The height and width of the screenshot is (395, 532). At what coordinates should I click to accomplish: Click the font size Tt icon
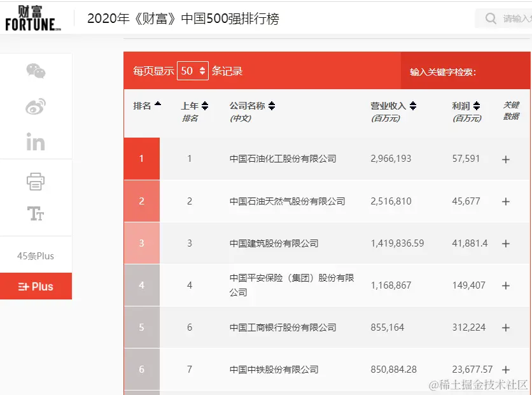[36, 213]
